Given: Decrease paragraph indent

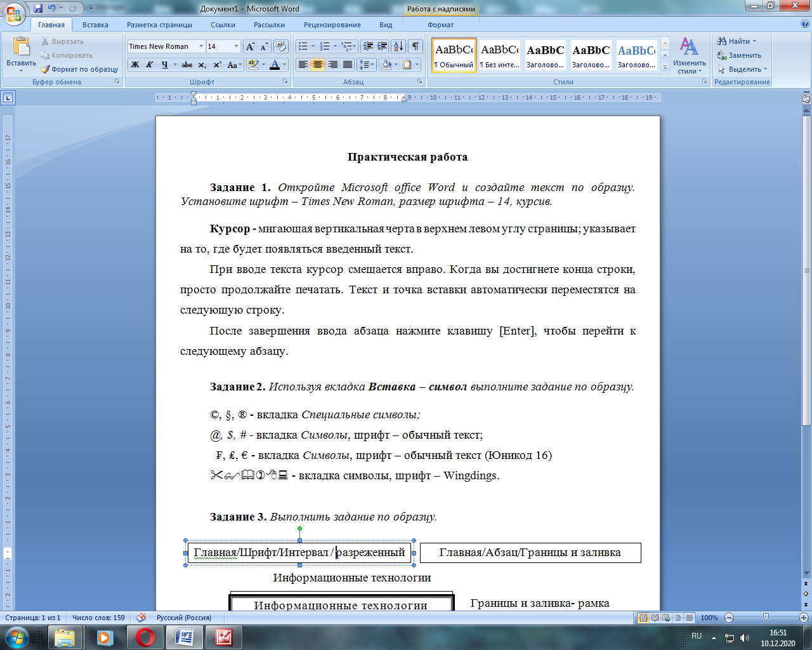Looking at the screenshot, I should [x=368, y=46].
